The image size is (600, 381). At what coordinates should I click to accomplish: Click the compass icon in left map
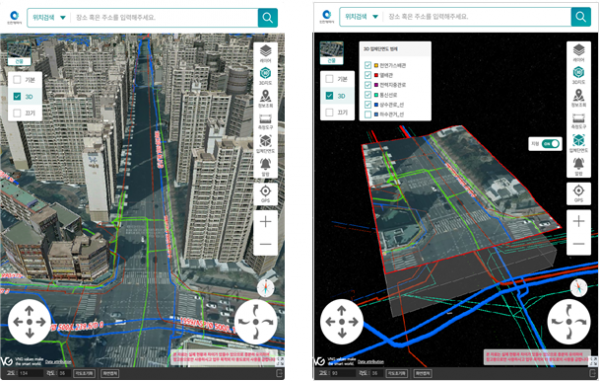[x=266, y=288]
